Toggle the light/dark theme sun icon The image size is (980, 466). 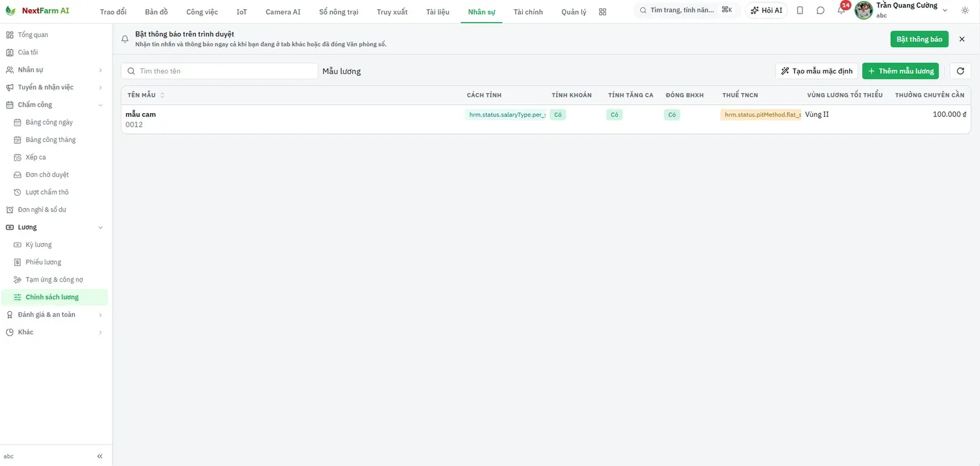(965, 10)
